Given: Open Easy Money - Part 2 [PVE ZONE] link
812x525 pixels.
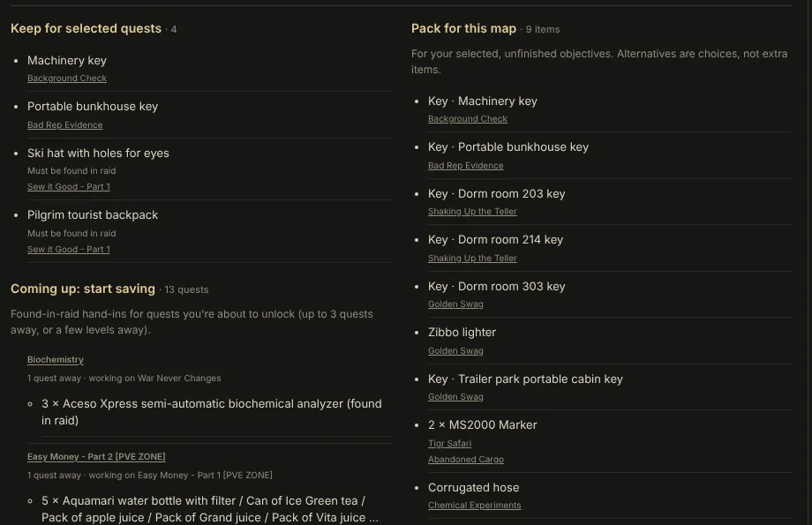Looking at the screenshot, I should click(x=96, y=456).
